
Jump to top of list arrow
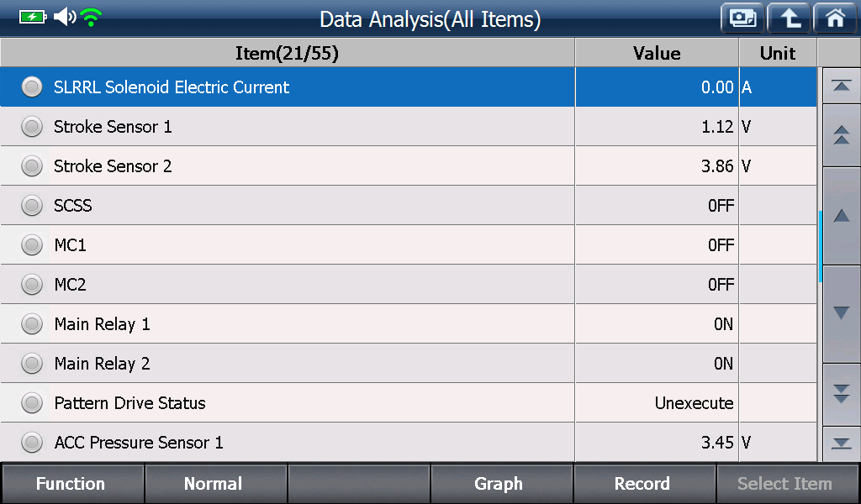point(841,87)
